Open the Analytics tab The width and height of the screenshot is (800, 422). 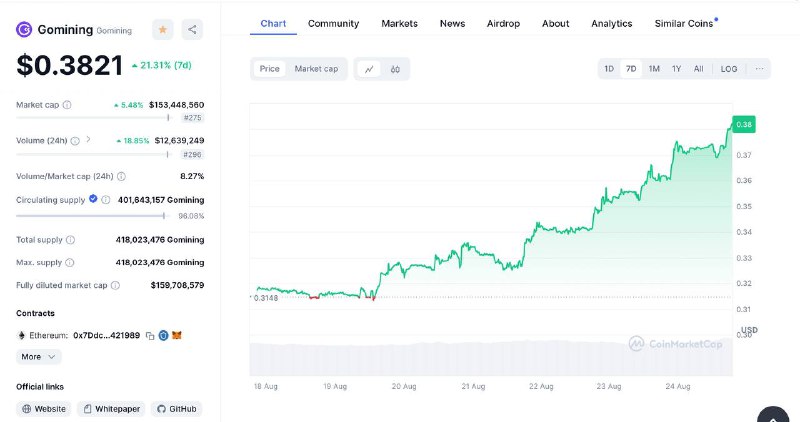[x=612, y=23]
